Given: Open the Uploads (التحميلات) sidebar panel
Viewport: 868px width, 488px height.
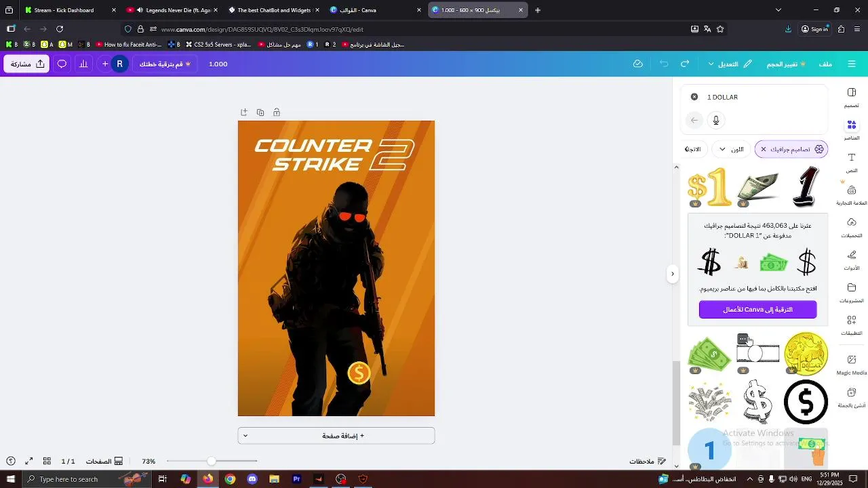Looking at the screenshot, I should tap(852, 228).
